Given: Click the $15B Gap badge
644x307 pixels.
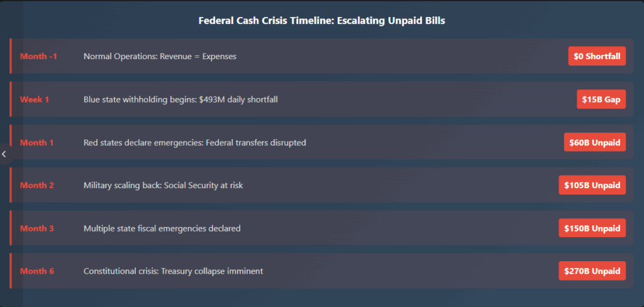Looking at the screenshot, I should [601, 99].
